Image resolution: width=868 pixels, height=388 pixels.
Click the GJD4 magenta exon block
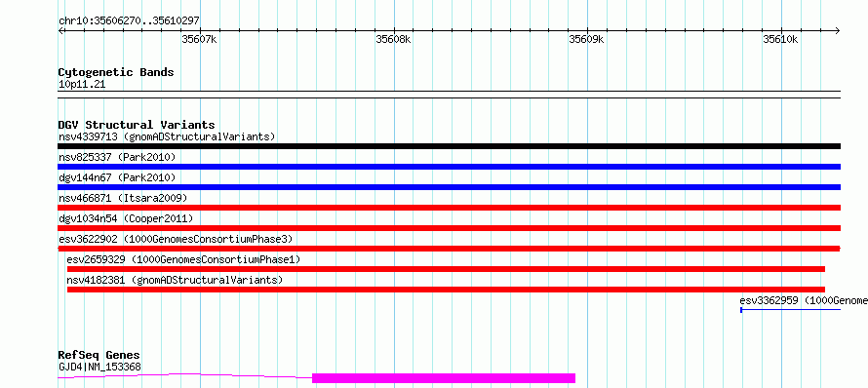(444, 378)
